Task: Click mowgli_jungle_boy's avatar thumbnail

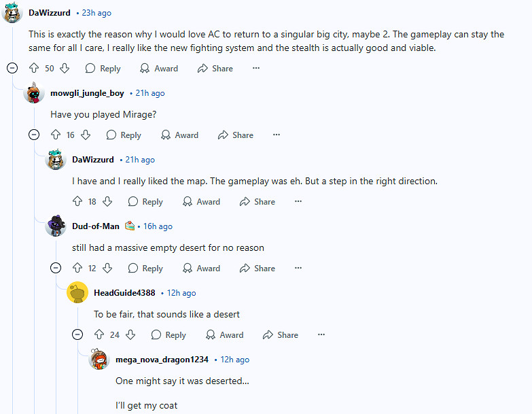Action: point(34,93)
